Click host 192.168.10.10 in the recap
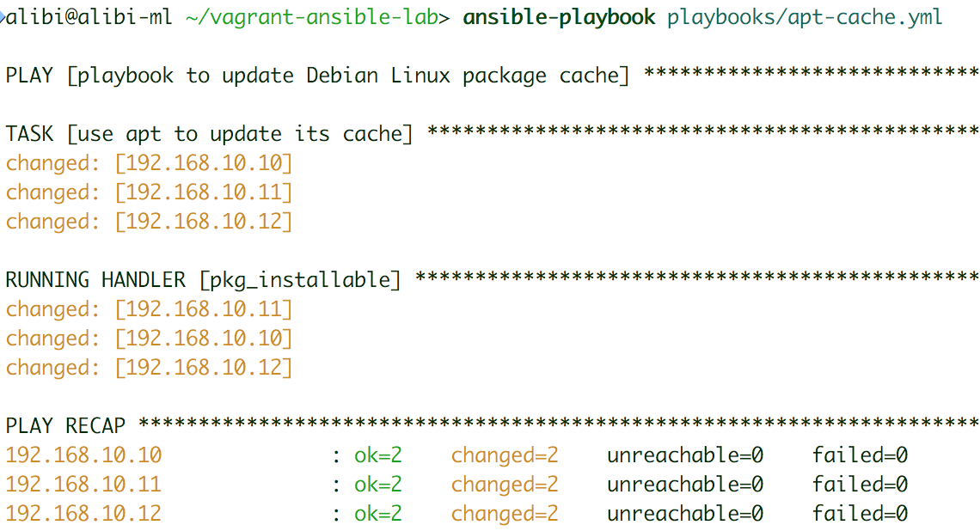This screenshot has height=531, width=980. 84,455
